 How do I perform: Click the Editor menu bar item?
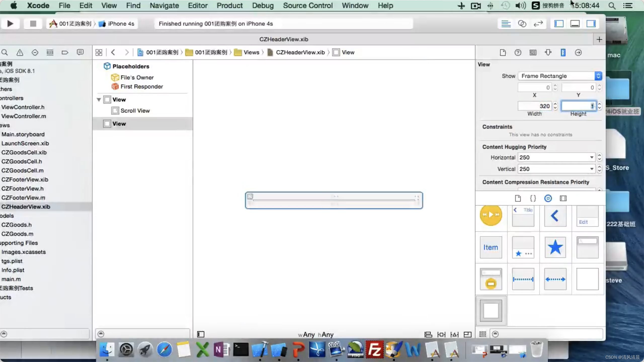click(197, 5)
